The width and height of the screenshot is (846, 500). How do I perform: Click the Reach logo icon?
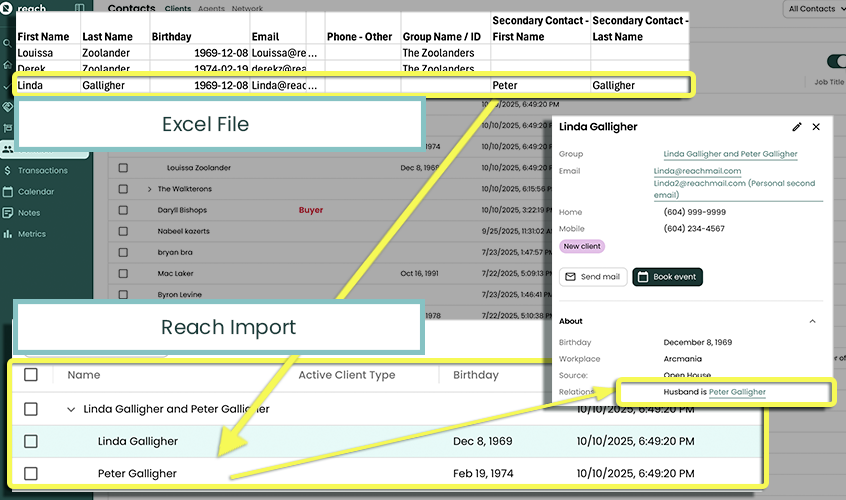(8, 8)
